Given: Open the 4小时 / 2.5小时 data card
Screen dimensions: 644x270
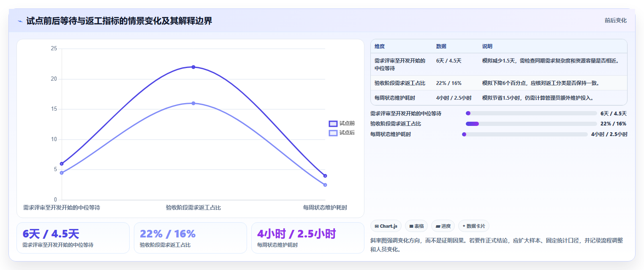Looking at the screenshot, I should click(x=307, y=238).
